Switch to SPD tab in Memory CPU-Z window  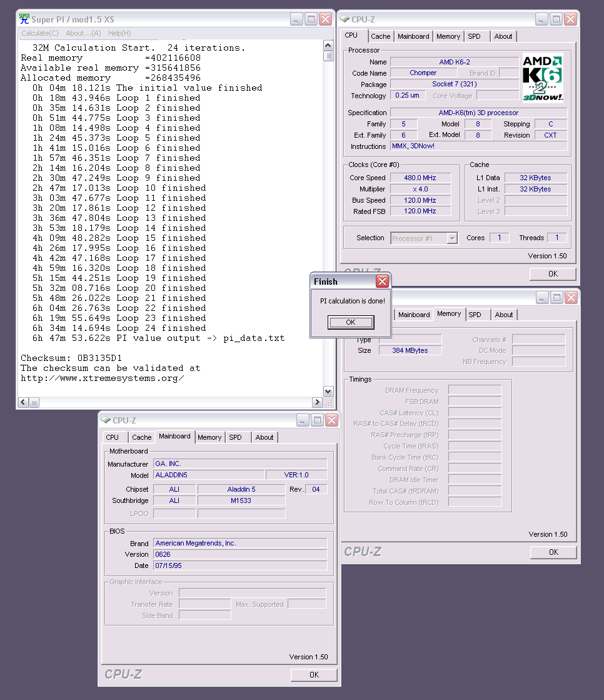[475, 315]
